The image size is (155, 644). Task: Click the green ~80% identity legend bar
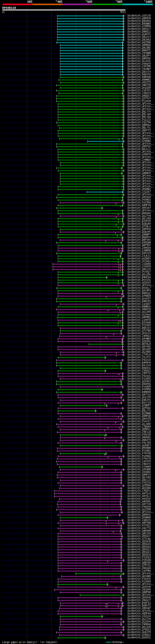[108, 4]
